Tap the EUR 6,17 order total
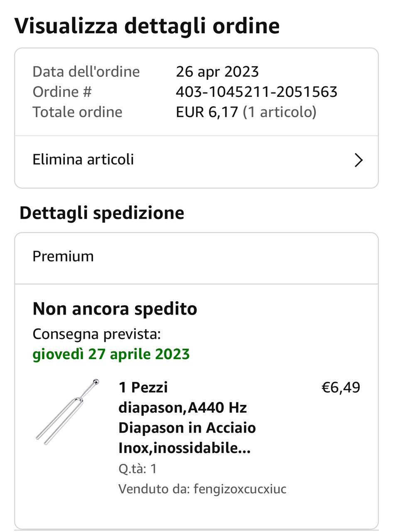393x532 pixels. (x=207, y=112)
